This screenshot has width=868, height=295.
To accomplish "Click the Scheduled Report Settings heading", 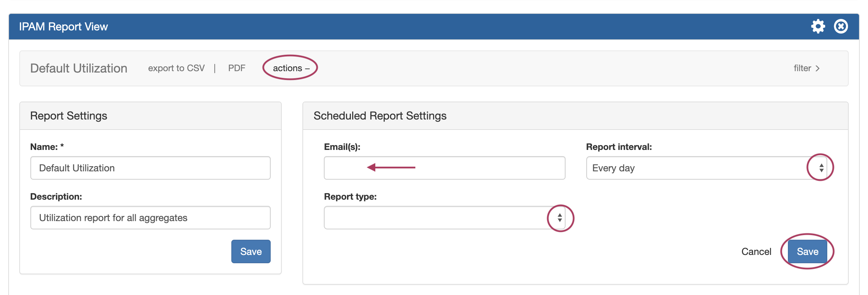I will tap(380, 116).
